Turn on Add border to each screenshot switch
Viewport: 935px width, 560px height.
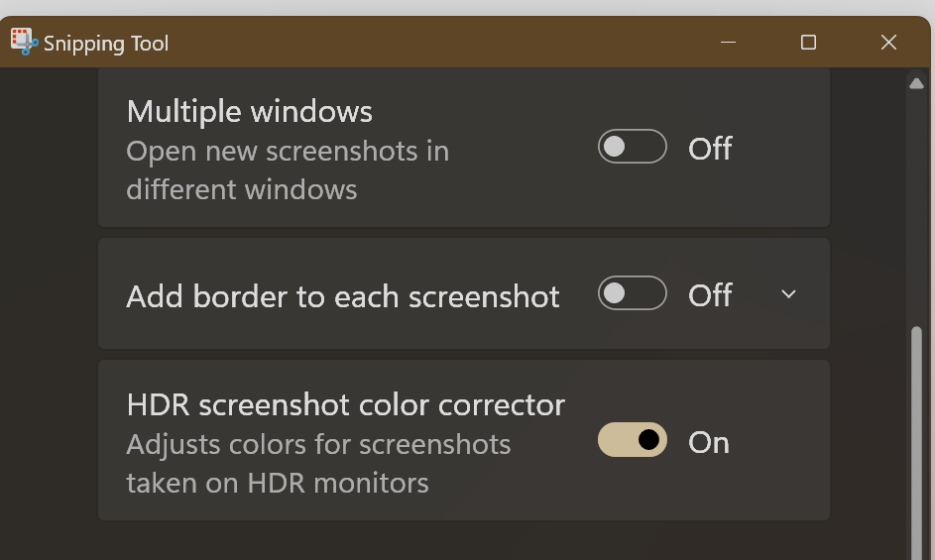tap(632, 292)
